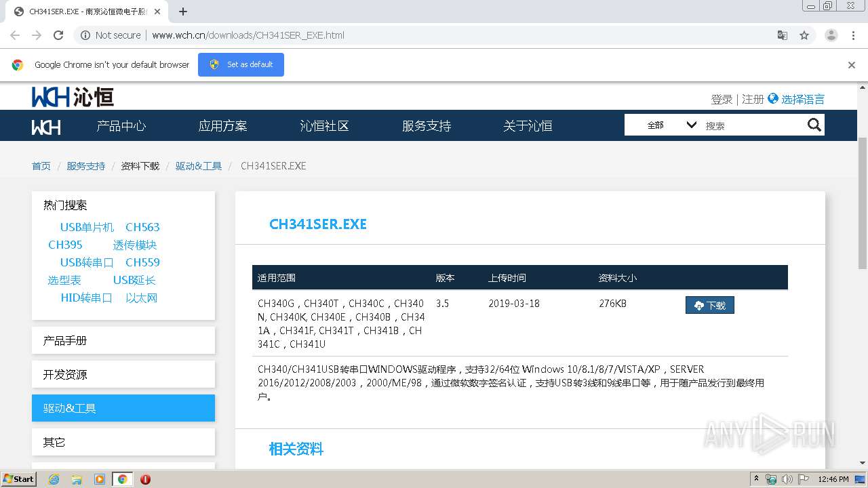This screenshot has height=488, width=868.
Task: Click the search magnifier icon
Action: [x=814, y=125]
